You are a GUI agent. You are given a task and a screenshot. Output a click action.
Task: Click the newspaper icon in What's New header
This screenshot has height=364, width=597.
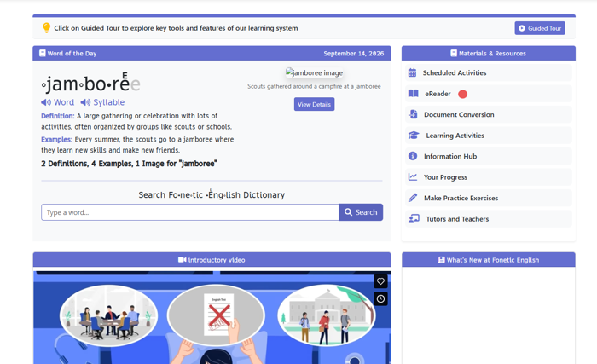(441, 260)
